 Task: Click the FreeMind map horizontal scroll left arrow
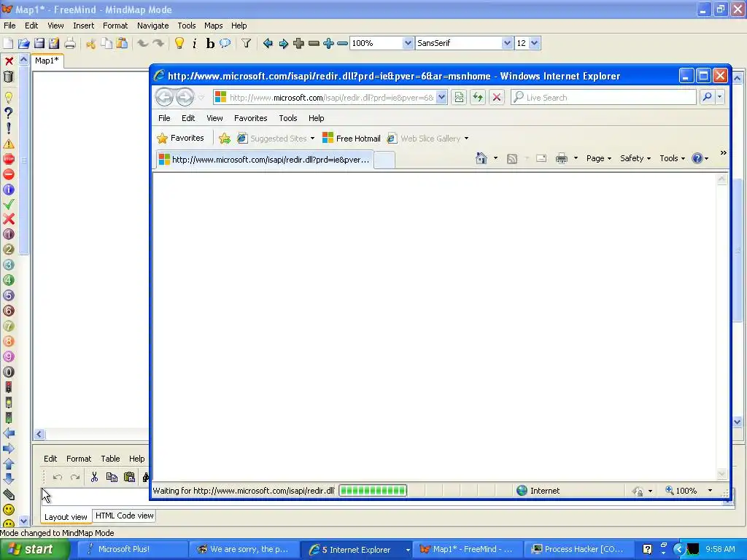click(39, 434)
